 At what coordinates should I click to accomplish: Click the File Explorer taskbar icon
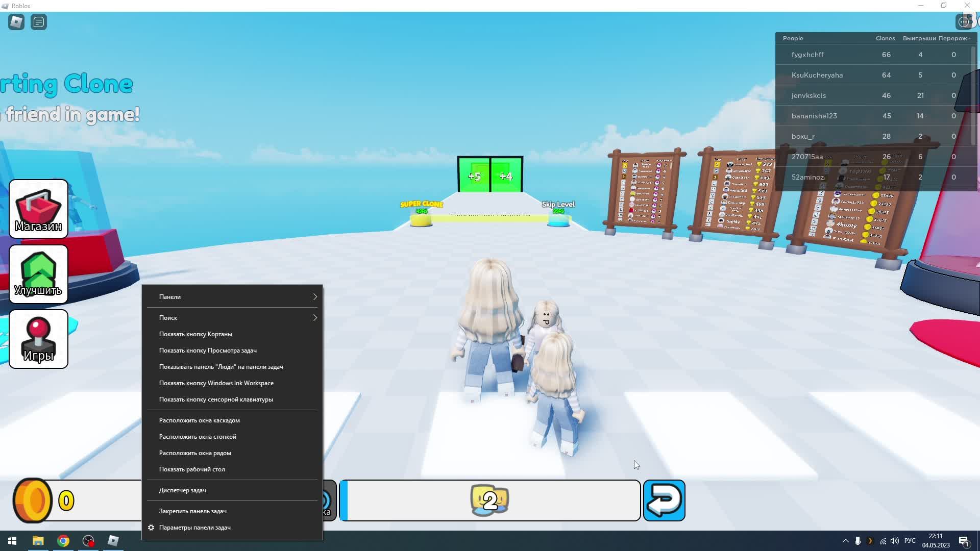[x=38, y=541]
